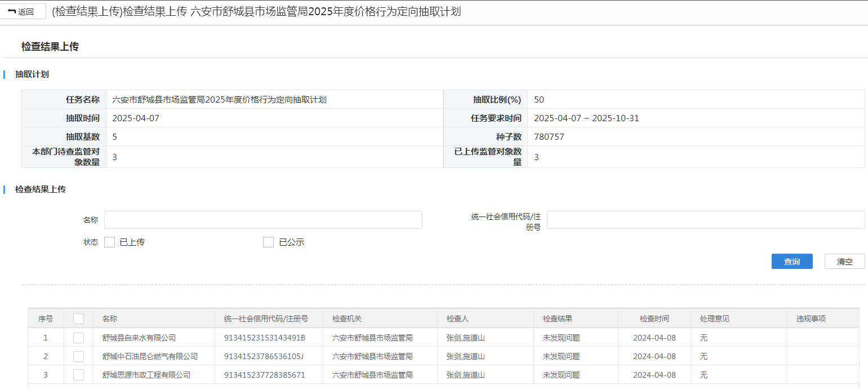868x389 pixels.
Task: Select company name 舒城县自来水有限公司
Action: tap(139, 338)
